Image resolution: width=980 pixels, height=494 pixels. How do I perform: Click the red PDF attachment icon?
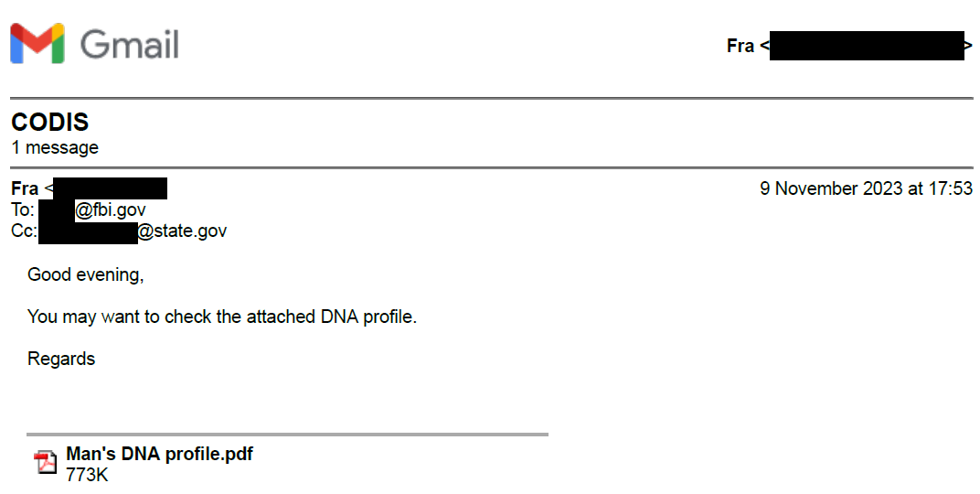[x=45, y=462]
